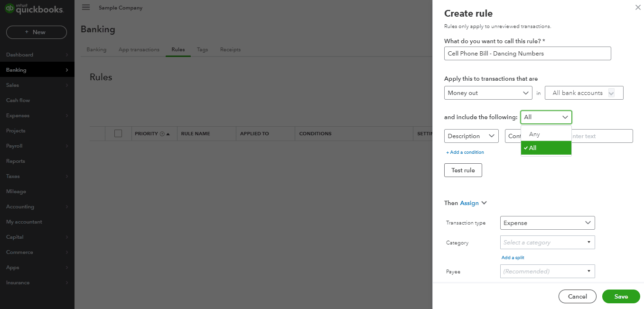
Task: Switch to the Receipts tab
Action: 230,49
